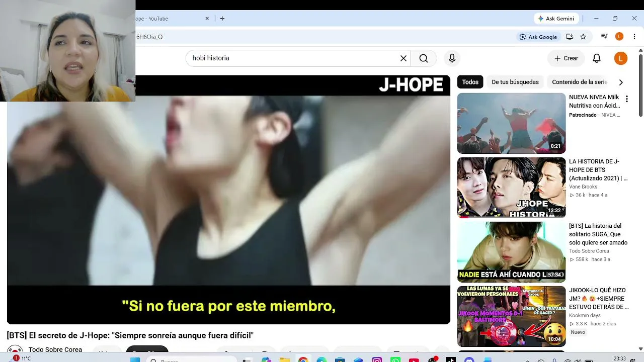Open Chrome media controls icon
Image resolution: width=644 pixels, height=362 pixels.
[604, 37]
